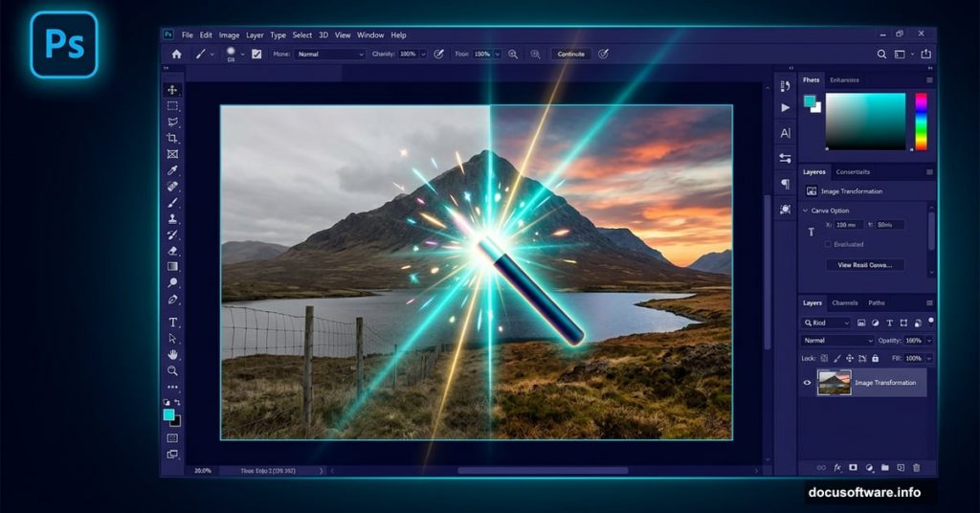Switch to the Consertiaits tab
Image resolution: width=980 pixels, height=513 pixels.
853,172
